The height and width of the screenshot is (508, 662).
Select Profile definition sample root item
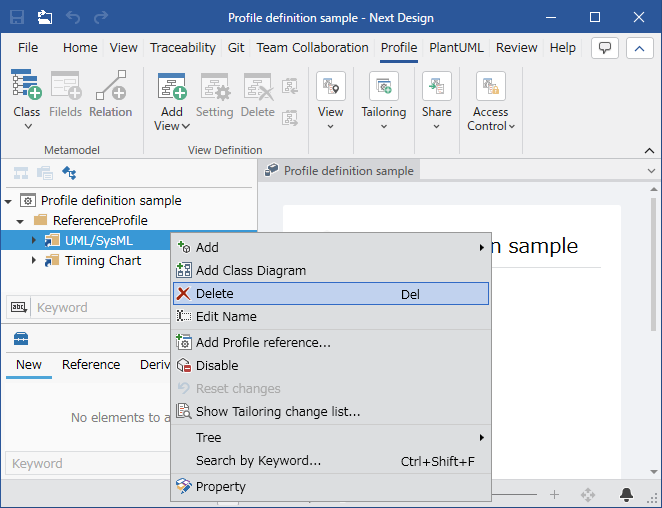[x=111, y=201]
